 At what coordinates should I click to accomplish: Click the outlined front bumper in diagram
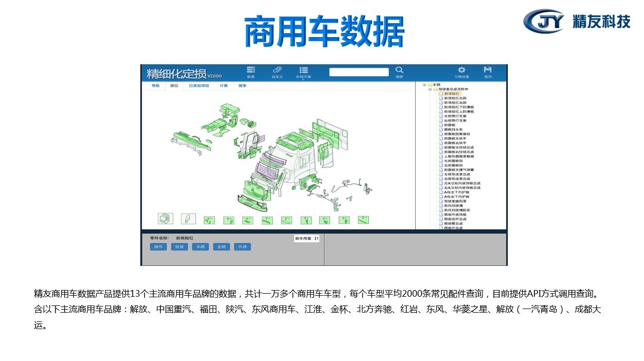[x=252, y=203]
